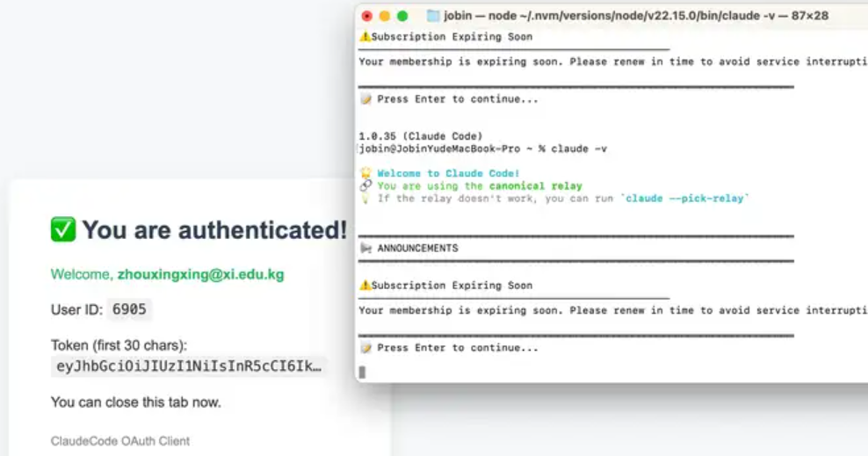This screenshot has width=868, height=456.
Task: Click the terminal window's red close button
Action: click(x=366, y=16)
